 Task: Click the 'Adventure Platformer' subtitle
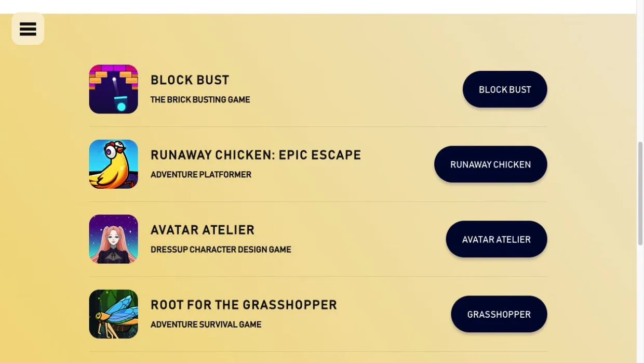coord(201,175)
